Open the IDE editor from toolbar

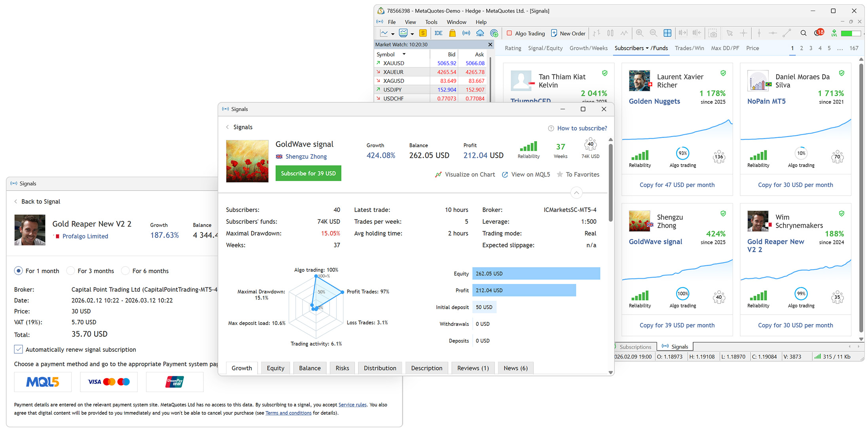click(x=438, y=33)
